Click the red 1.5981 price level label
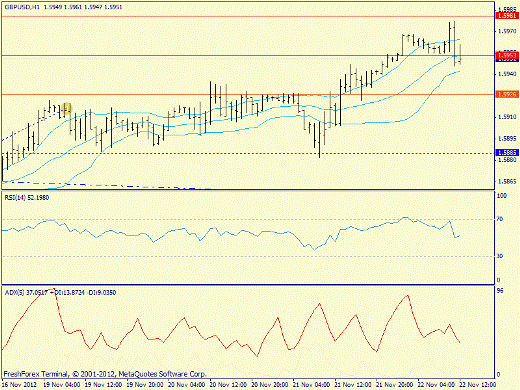The width and height of the screenshot is (520, 390). pos(507,16)
